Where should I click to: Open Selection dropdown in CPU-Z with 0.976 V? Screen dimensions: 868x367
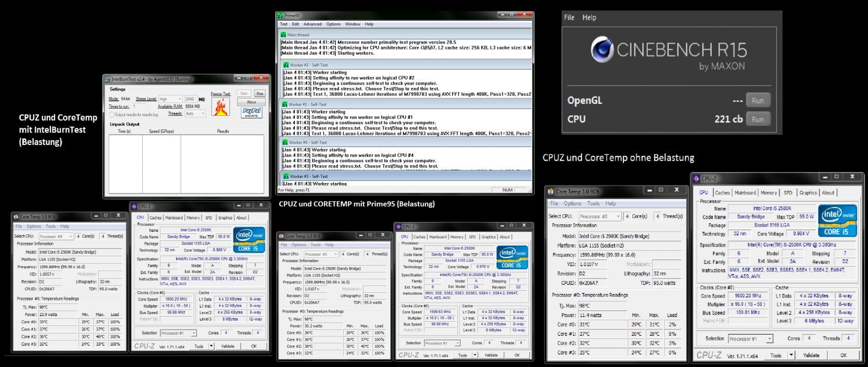[x=442, y=343]
